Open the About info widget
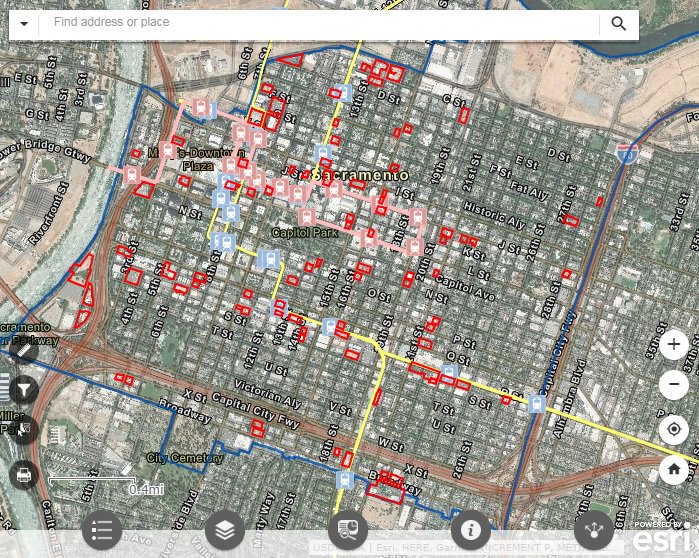Screen dimensions: 699x558 pos(470,530)
